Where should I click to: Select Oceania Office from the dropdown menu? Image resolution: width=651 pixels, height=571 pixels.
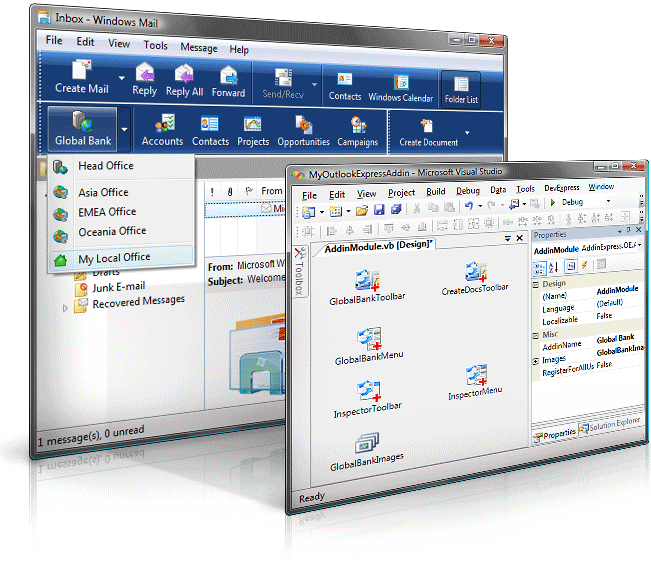coord(121,232)
